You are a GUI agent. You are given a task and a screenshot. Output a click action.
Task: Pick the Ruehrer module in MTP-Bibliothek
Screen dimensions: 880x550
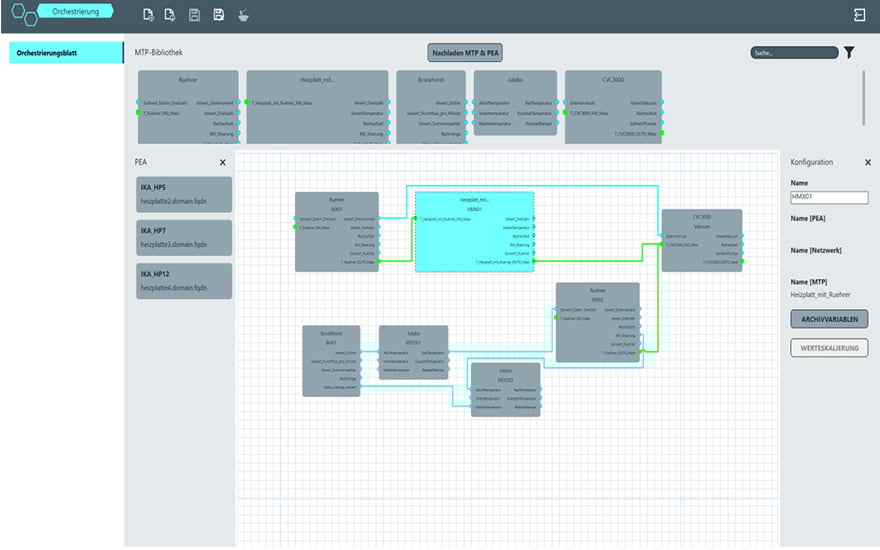(189, 107)
